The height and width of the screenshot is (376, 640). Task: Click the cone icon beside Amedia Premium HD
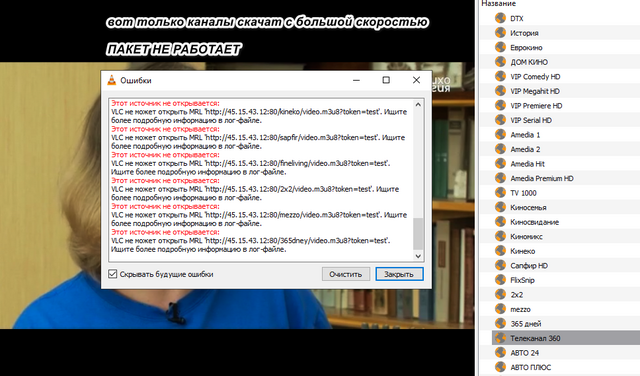pyautogui.click(x=500, y=178)
